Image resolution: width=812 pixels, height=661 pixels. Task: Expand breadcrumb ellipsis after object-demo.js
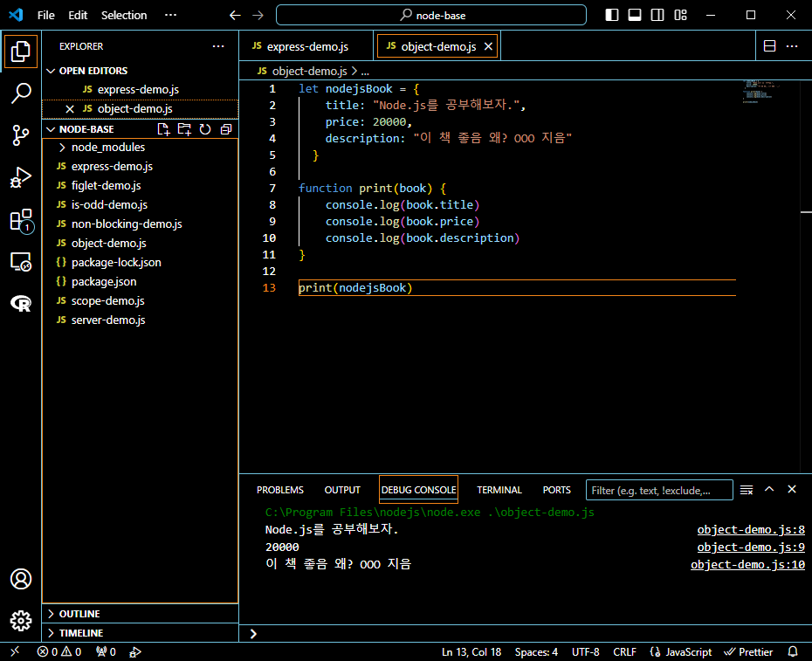click(365, 72)
